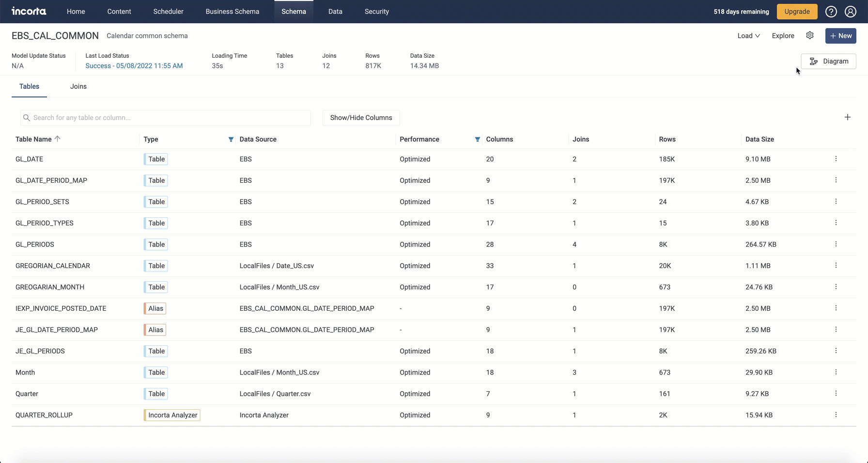Viewport: 868px width, 463px height.
Task: Open more options for IEXP_INVOICE_POSTED_DATE row
Action: point(836,308)
